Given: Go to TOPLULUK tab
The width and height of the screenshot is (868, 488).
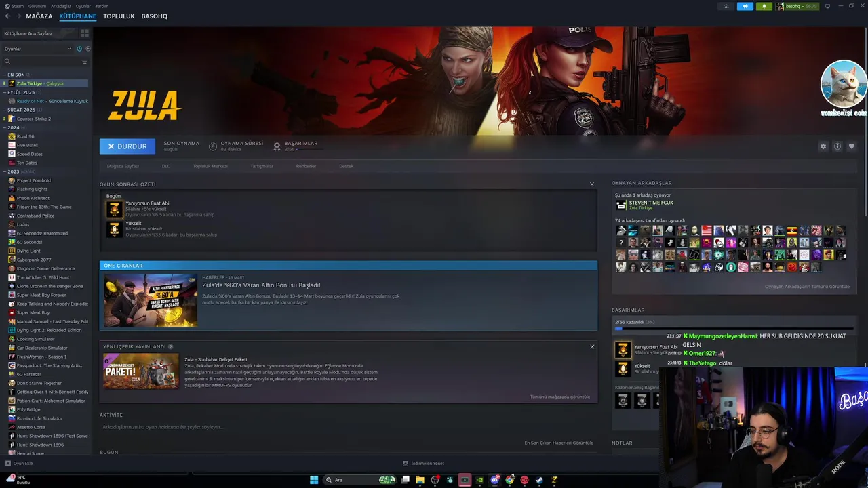Looking at the screenshot, I should click(119, 16).
